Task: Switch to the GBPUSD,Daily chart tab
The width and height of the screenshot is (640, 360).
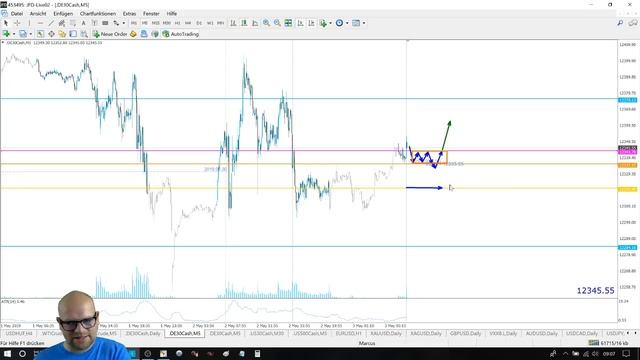Action: [x=465, y=333]
